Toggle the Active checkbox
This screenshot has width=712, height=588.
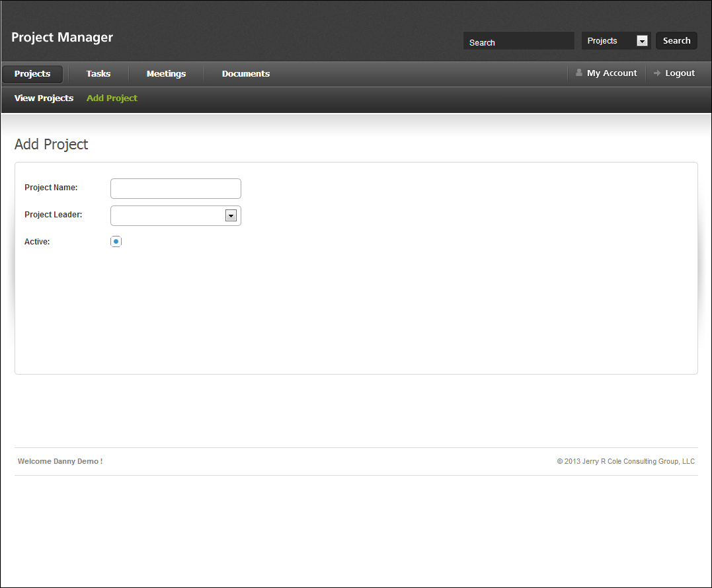116,242
